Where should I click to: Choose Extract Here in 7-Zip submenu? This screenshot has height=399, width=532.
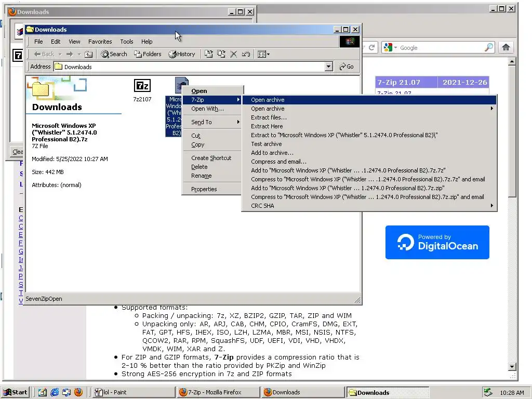click(x=369, y=126)
